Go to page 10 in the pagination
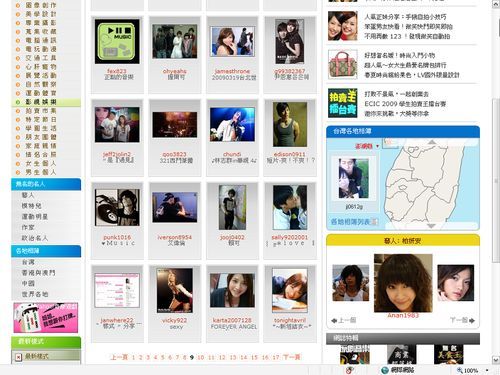500x375 pixels. [201, 357]
